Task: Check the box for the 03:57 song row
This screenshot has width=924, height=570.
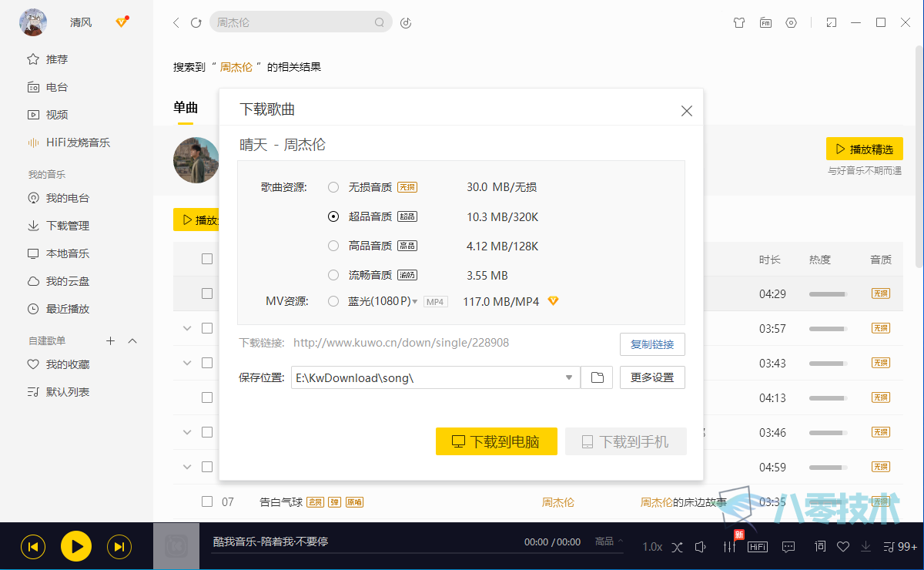Action: pyautogui.click(x=207, y=328)
